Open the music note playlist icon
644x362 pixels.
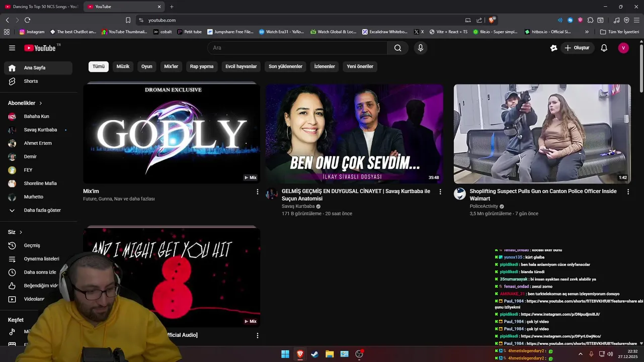pos(616,20)
